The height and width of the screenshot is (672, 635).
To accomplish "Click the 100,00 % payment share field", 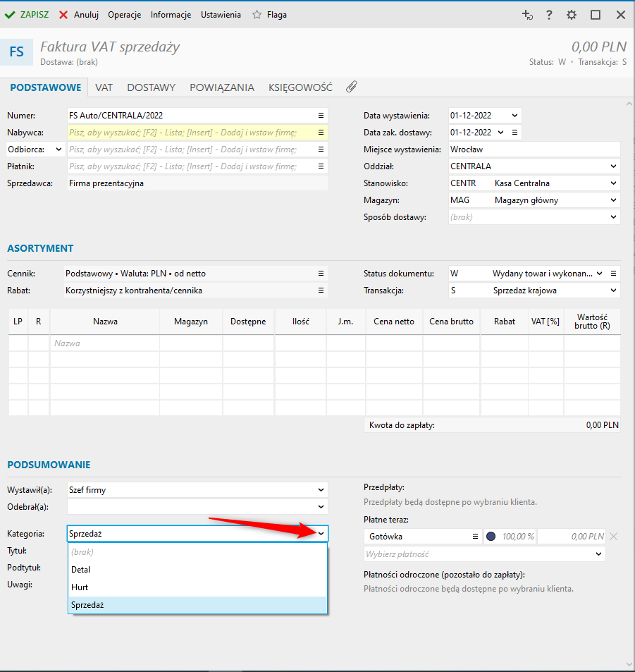I will click(517, 536).
